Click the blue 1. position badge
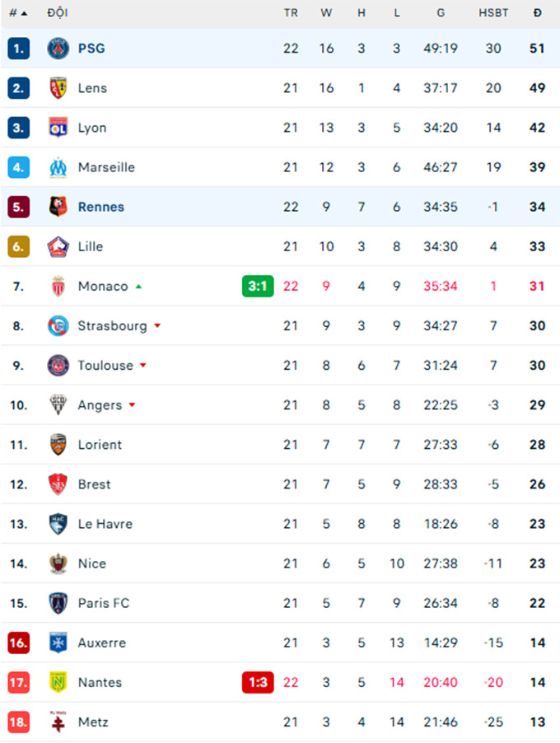Screen dimensions: 560x743 (19, 49)
